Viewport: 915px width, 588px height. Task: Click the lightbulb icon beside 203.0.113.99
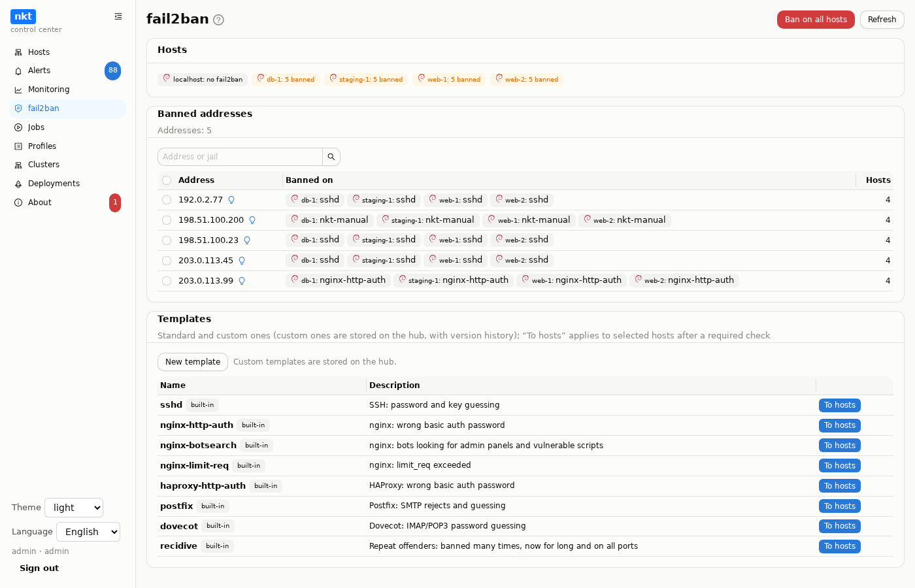coord(242,281)
